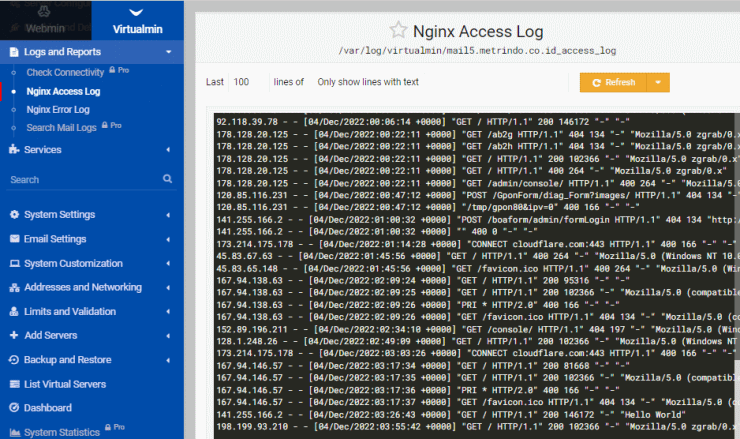Click the System Statistics chart icon
The image size is (740, 439).
15,432
